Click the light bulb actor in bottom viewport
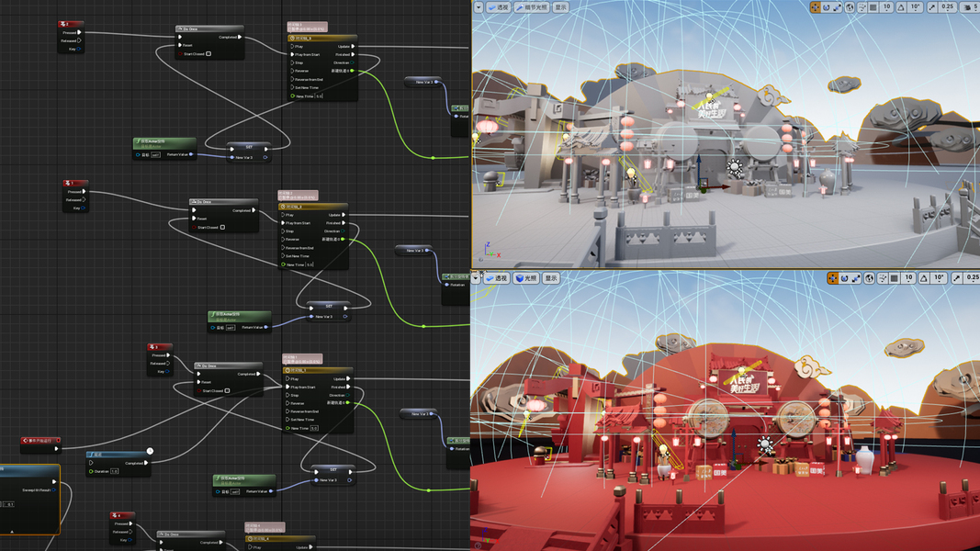The width and height of the screenshot is (980, 551). [664, 451]
